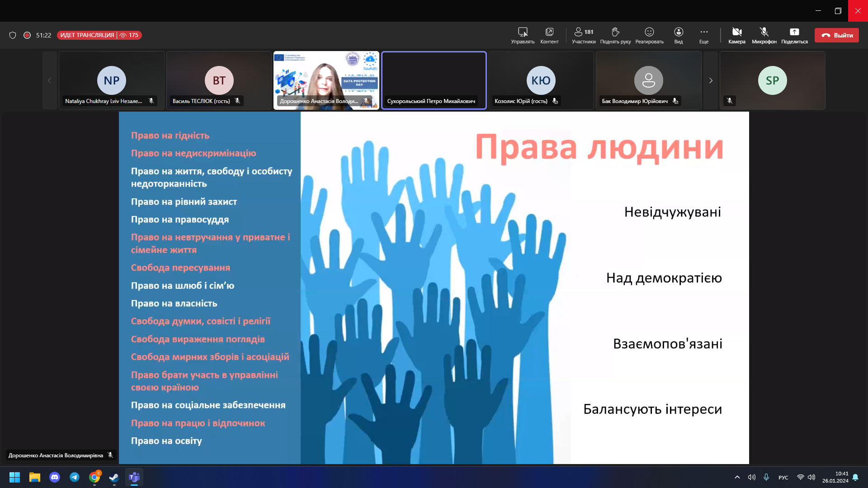Viewport: 868px width, 488px height.
Task: Leave the meeting with Выйти button
Action: point(837,35)
